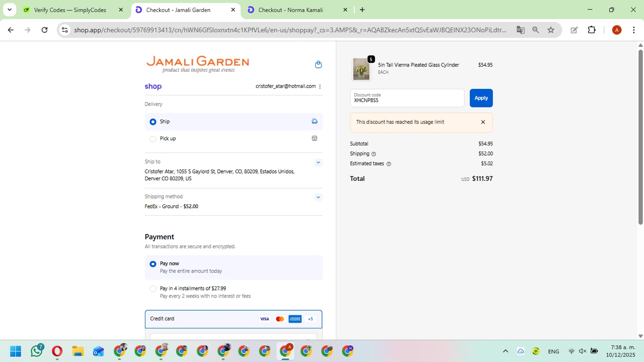Show estimated taxes info tooltip icon
644x362 pixels.
[x=389, y=164]
